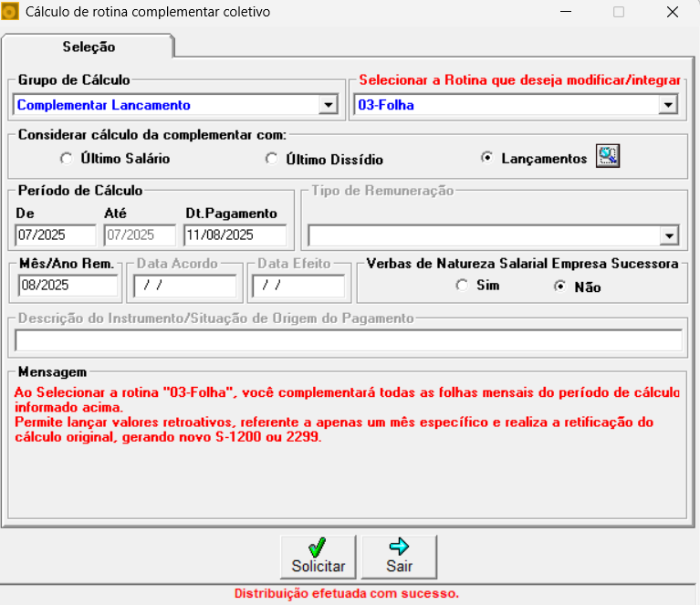Expand the Tipo de Remuneração dropdown
The width and height of the screenshot is (700, 605).
pos(669,235)
